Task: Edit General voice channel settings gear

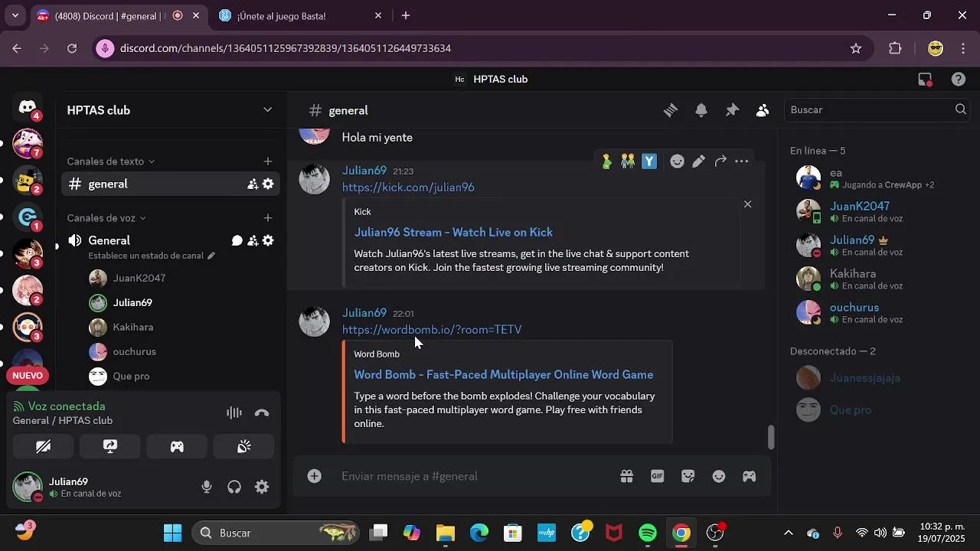Action: 268,240
